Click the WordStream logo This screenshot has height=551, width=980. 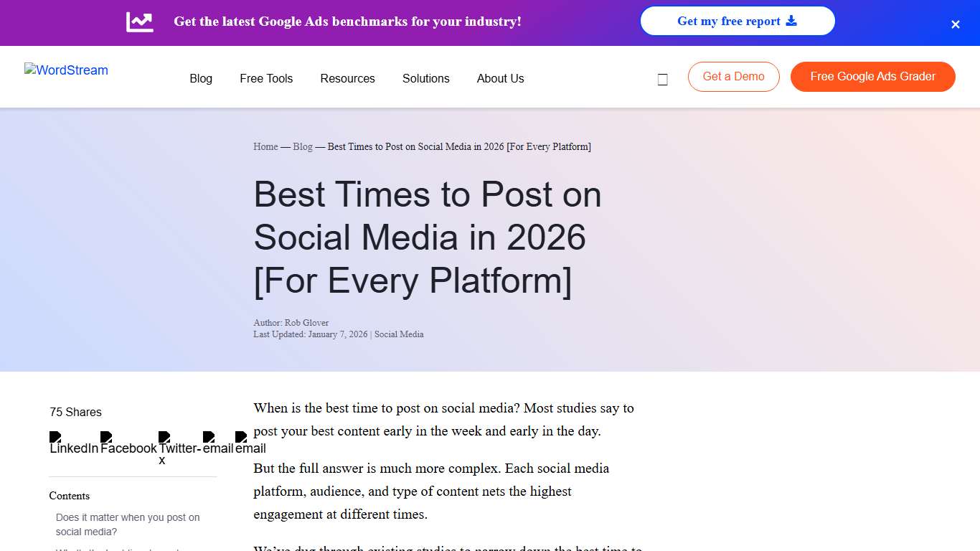pyautogui.click(x=65, y=70)
